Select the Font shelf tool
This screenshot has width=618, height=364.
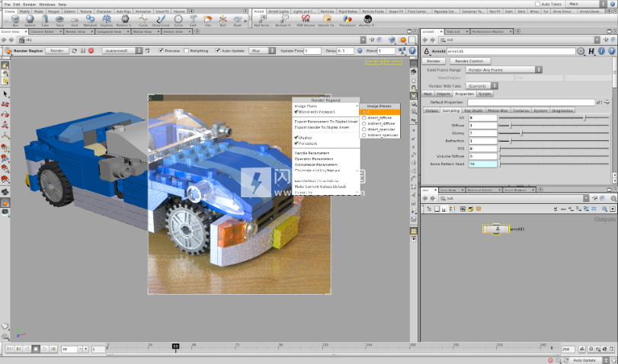click(193, 21)
